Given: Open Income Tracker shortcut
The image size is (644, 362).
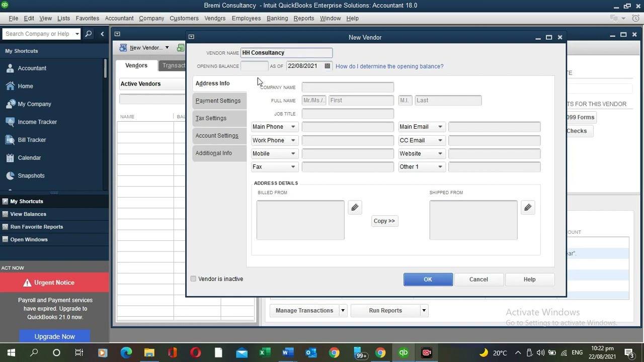Looking at the screenshot, I should pyautogui.click(x=37, y=122).
